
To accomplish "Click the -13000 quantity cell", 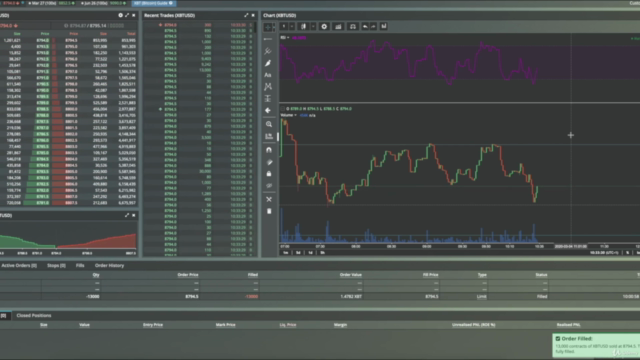I will pos(93,296).
